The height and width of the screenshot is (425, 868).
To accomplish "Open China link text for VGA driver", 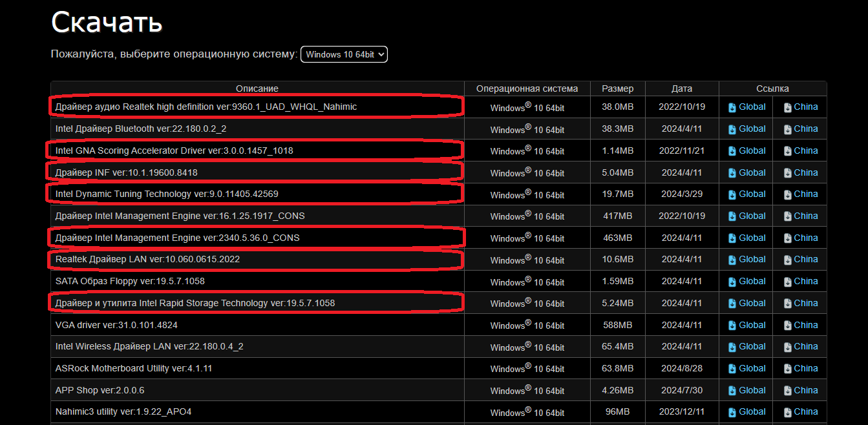I will [x=806, y=325].
